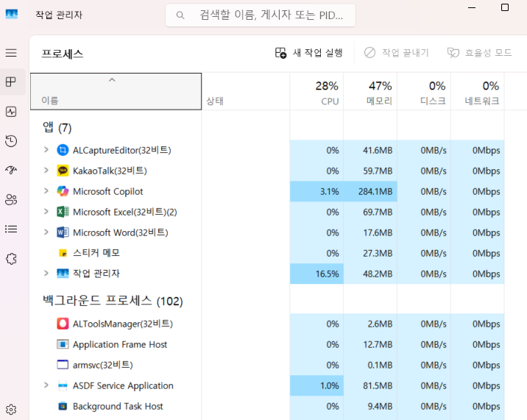Click the Background Task Host icon

tap(63, 406)
